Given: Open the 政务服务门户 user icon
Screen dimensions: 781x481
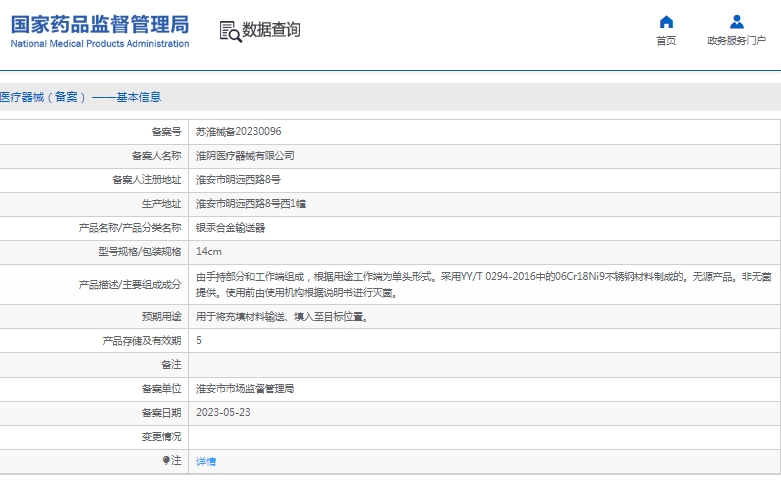Looking at the screenshot, I should pyautogui.click(x=737, y=22).
